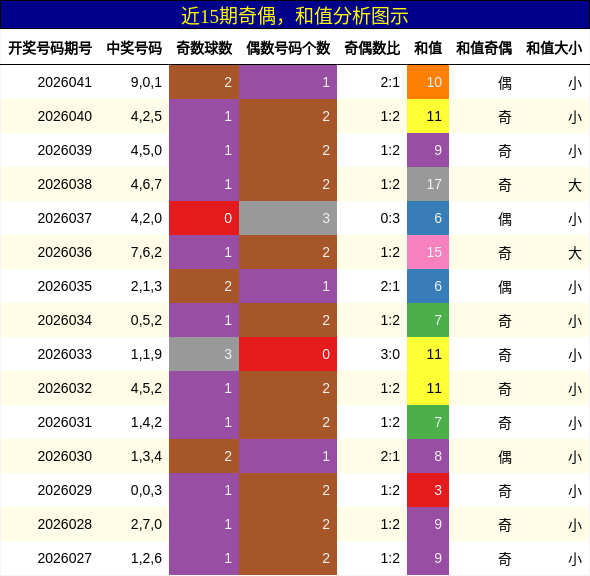This screenshot has height=576, width=590.
Task: Click issue number 2026027
Action: [x=65, y=558]
